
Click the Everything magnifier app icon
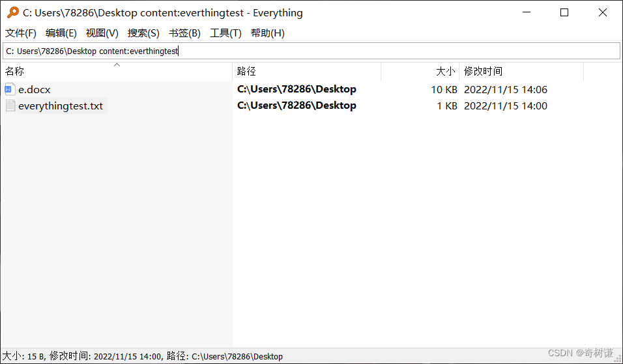pyautogui.click(x=13, y=12)
